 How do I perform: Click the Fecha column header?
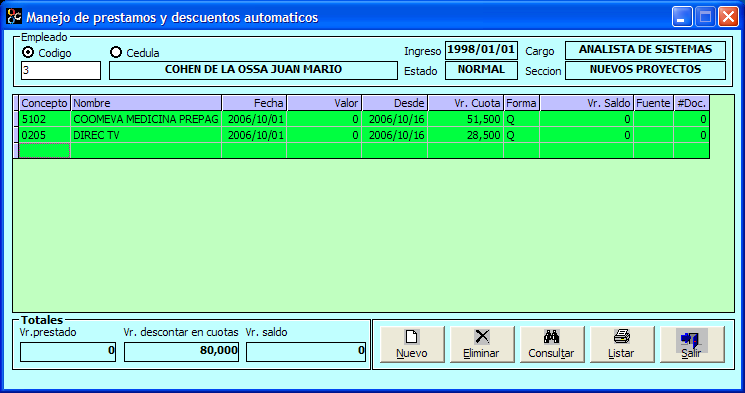[x=254, y=103]
